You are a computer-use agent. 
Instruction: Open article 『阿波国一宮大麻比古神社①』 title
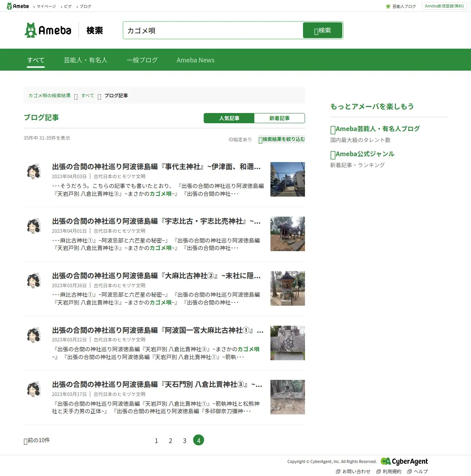[x=158, y=330]
